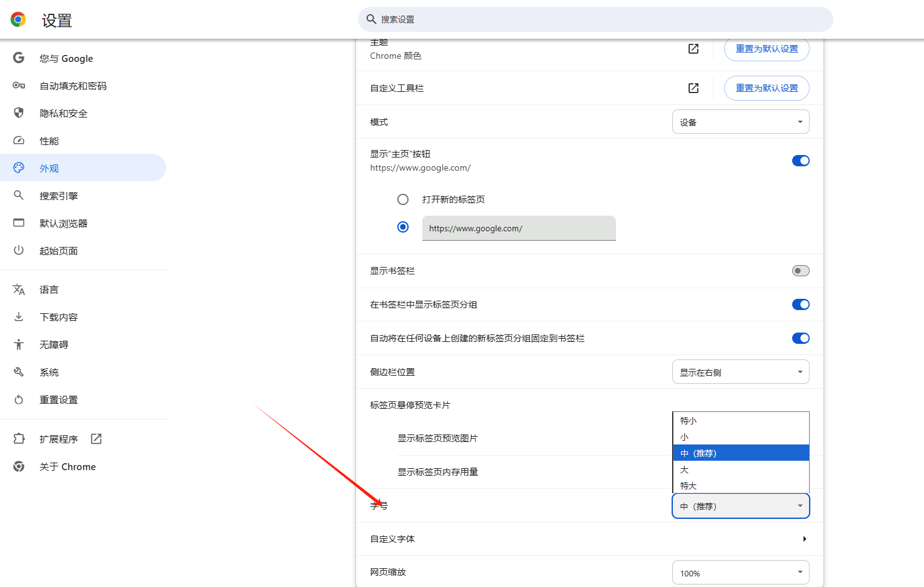Reset theme with 重置为默认设置 button
Screen dimensions: 924x587
(x=767, y=49)
